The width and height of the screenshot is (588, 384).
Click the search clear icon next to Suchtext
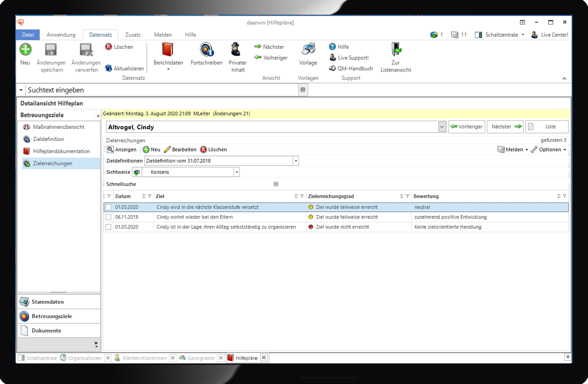303,90
